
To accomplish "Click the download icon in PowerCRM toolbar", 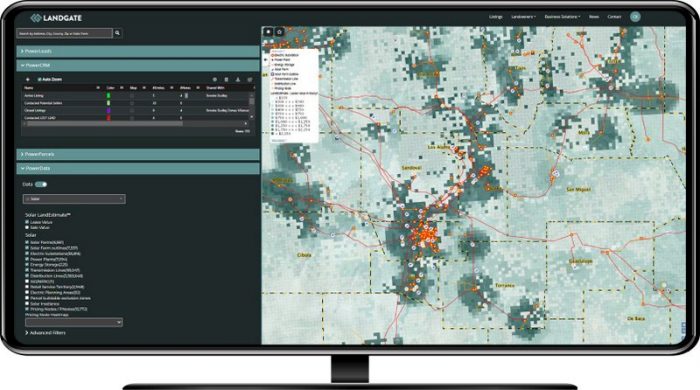I will tap(238, 79).
